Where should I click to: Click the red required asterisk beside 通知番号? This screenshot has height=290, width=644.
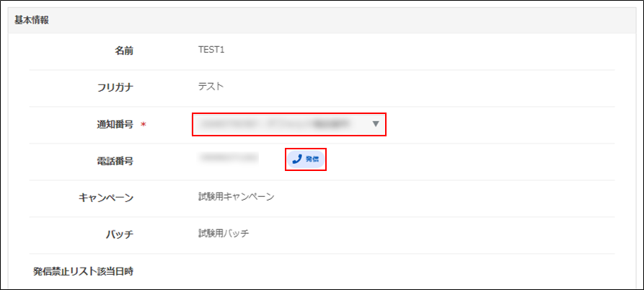tap(143, 125)
